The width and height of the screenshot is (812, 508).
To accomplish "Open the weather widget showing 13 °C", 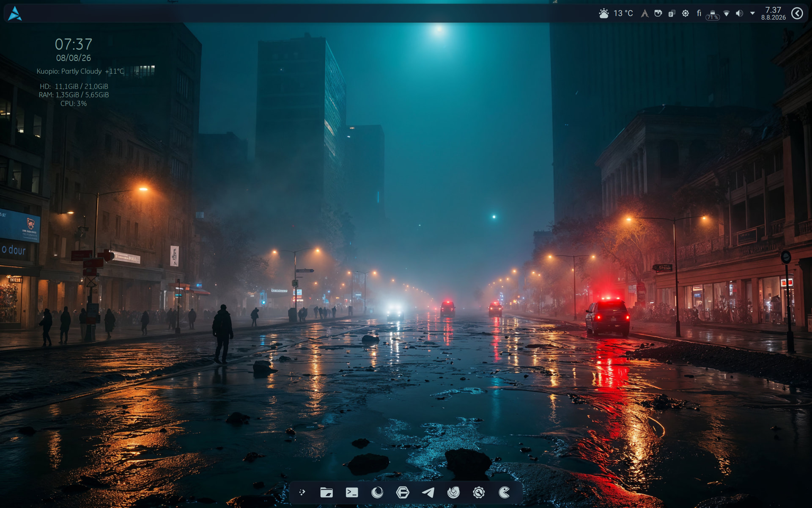I will (616, 14).
